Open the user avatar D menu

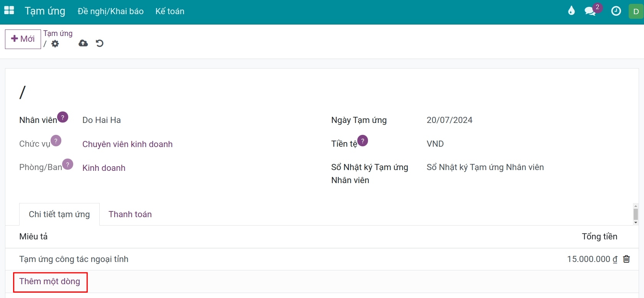636,11
